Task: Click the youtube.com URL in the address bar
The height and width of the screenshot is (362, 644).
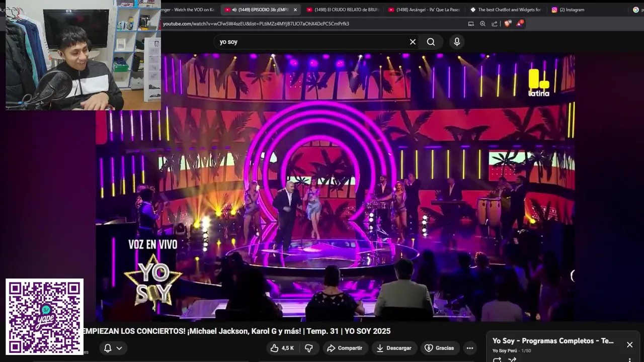Action: click(256, 24)
